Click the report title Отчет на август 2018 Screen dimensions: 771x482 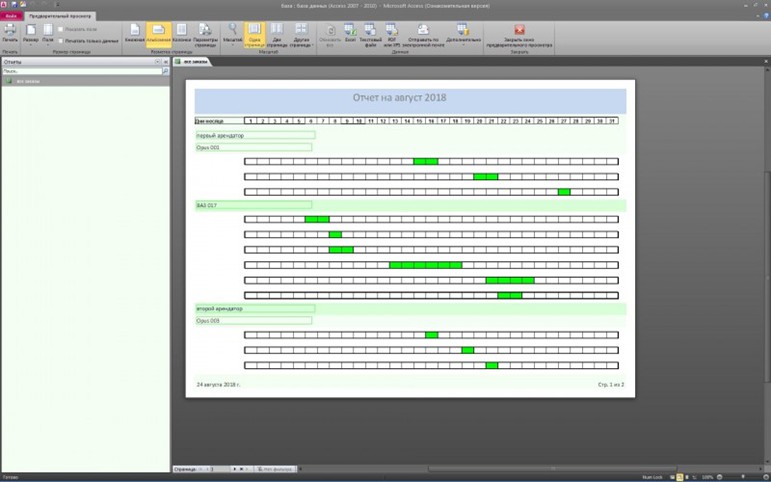pyautogui.click(x=399, y=97)
